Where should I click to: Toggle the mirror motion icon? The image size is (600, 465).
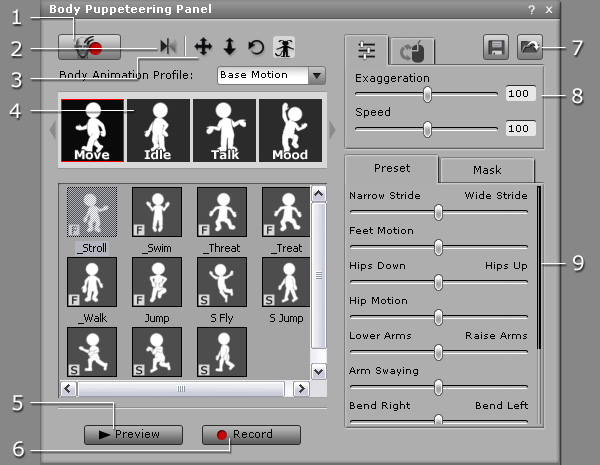coord(168,47)
